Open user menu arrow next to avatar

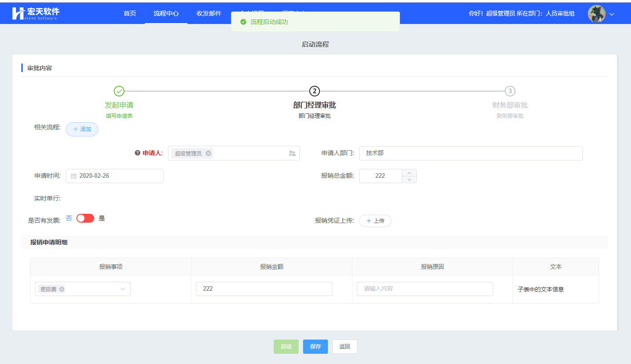coord(612,14)
